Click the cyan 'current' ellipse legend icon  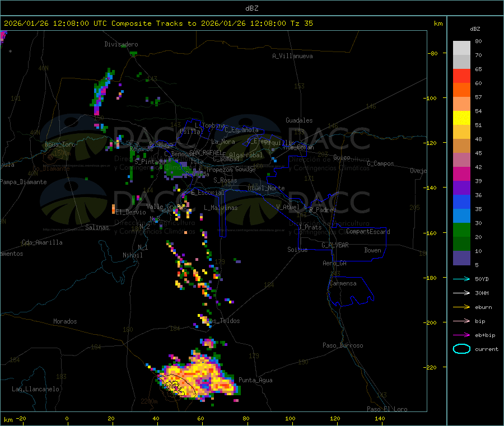click(461, 349)
